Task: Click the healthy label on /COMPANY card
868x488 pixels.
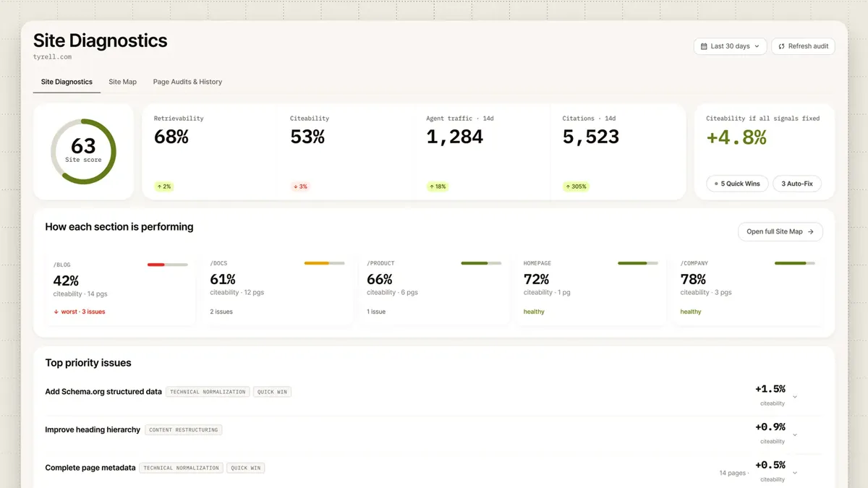Action: (691, 312)
